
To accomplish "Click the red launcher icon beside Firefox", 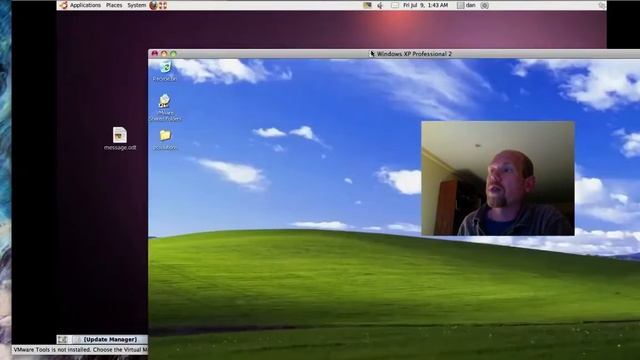I will [163, 5].
